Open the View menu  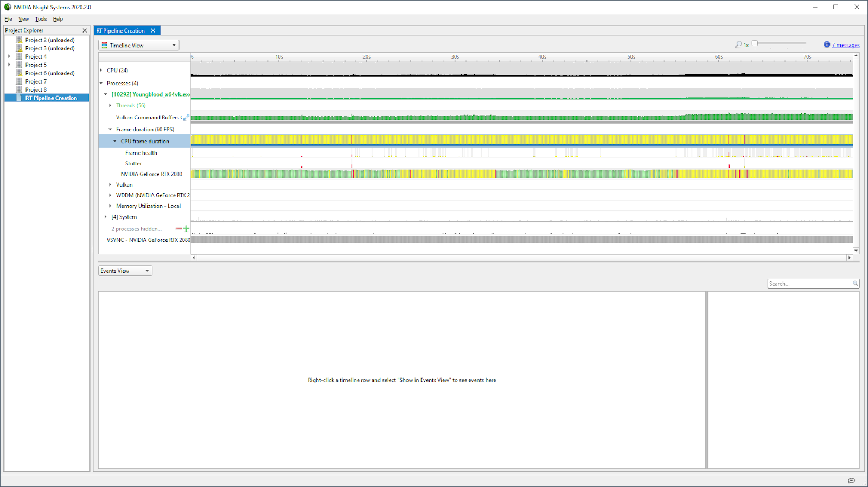[x=24, y=19]
